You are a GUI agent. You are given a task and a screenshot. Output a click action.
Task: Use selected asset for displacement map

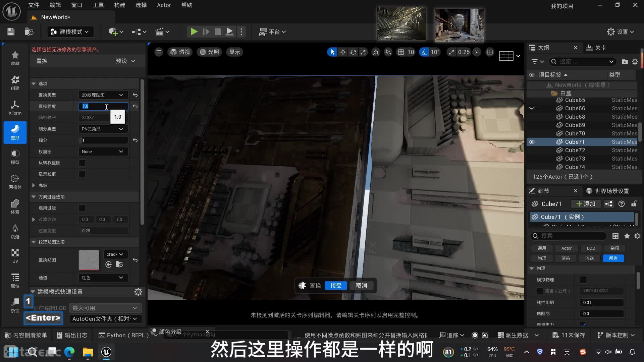[x=109, y=265]
